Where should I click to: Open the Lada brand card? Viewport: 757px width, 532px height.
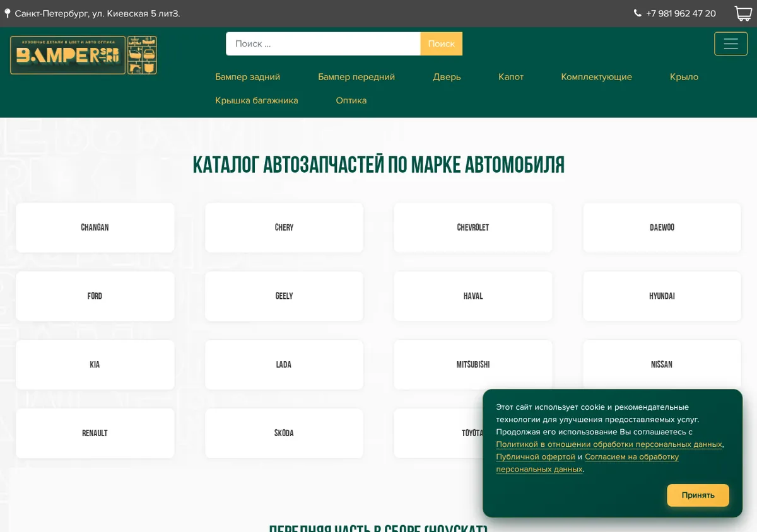tap(284, 365)
